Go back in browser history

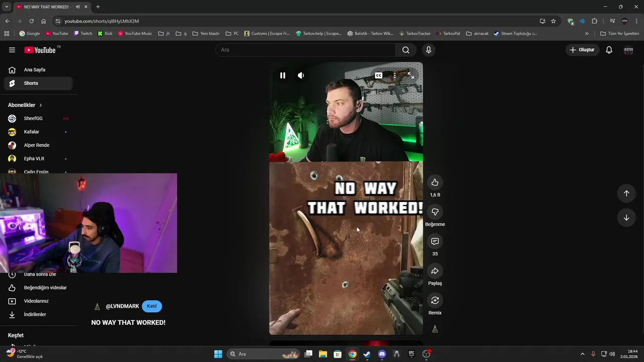(x=7, y=21)
